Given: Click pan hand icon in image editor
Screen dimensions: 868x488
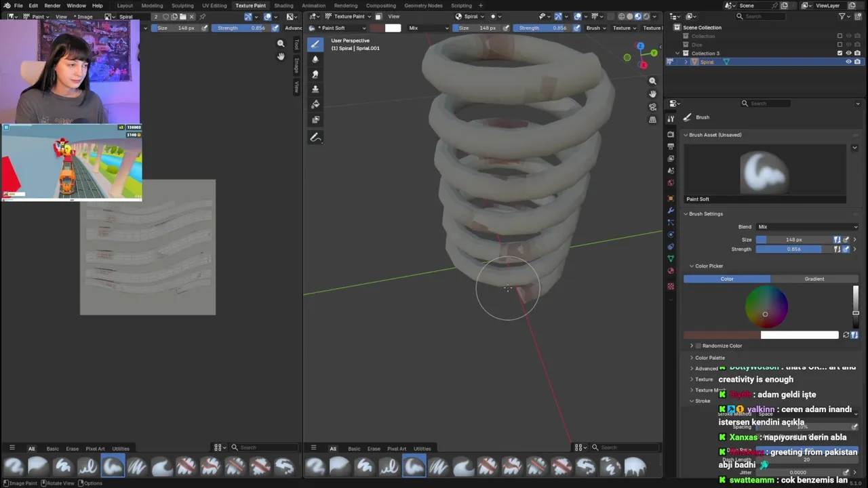Looking at the screenshot, I should [x=281, y=56].
